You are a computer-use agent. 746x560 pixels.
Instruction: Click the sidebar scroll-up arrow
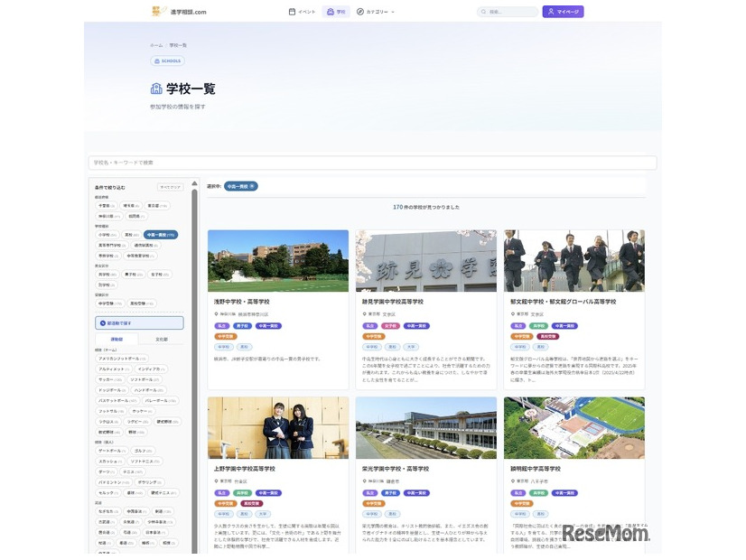click(x=194, y=183)
